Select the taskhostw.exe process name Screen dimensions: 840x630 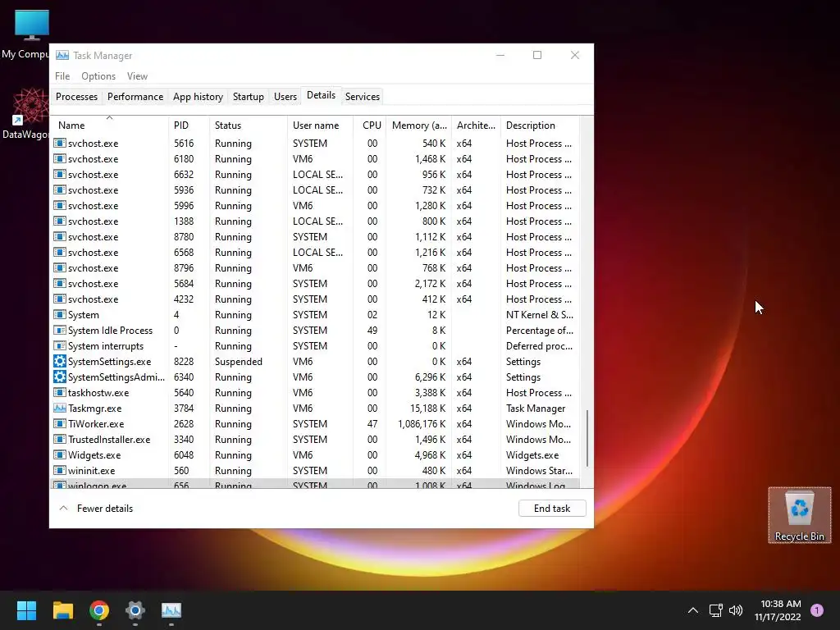(98, 393)
